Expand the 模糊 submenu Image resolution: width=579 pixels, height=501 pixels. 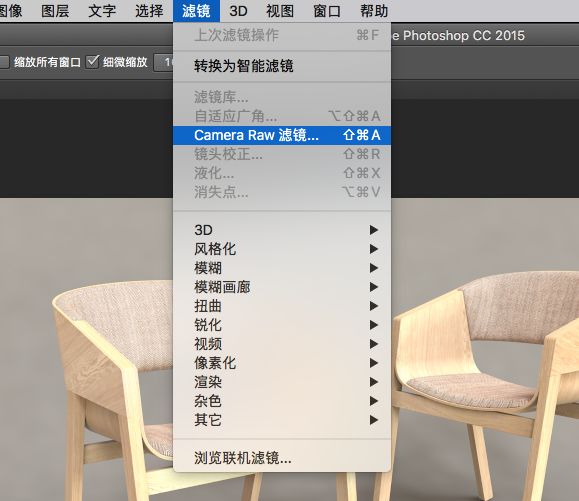[282, 268]
